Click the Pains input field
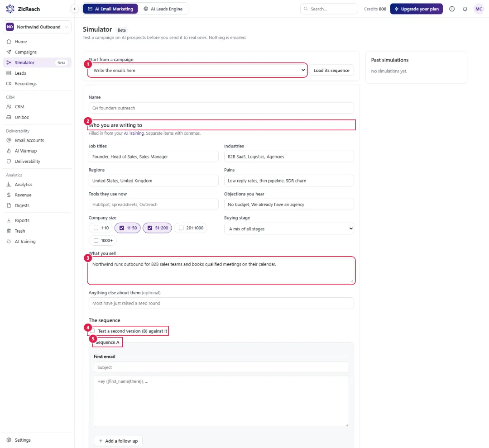Viewport: 489px width, 448px height. [x=289, y=181]
